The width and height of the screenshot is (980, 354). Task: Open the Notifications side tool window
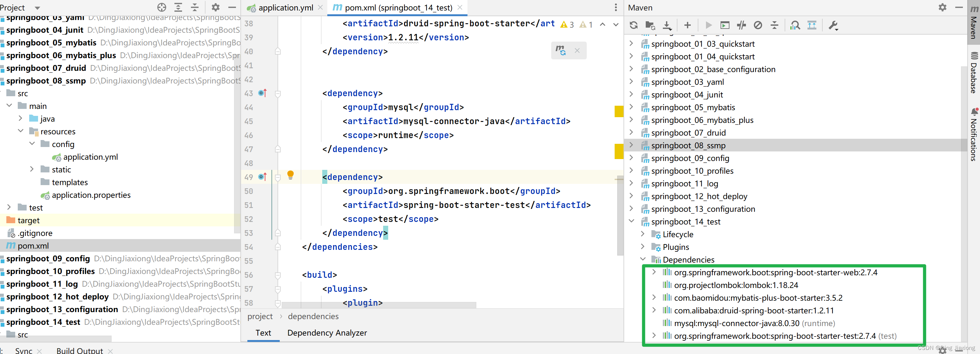974,134
